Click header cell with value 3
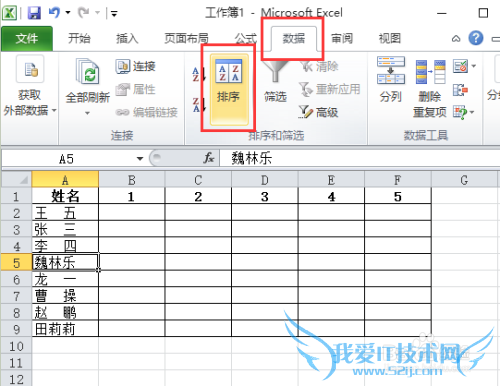500x386 pixels. pyautogui.click(x=265, y=196)
